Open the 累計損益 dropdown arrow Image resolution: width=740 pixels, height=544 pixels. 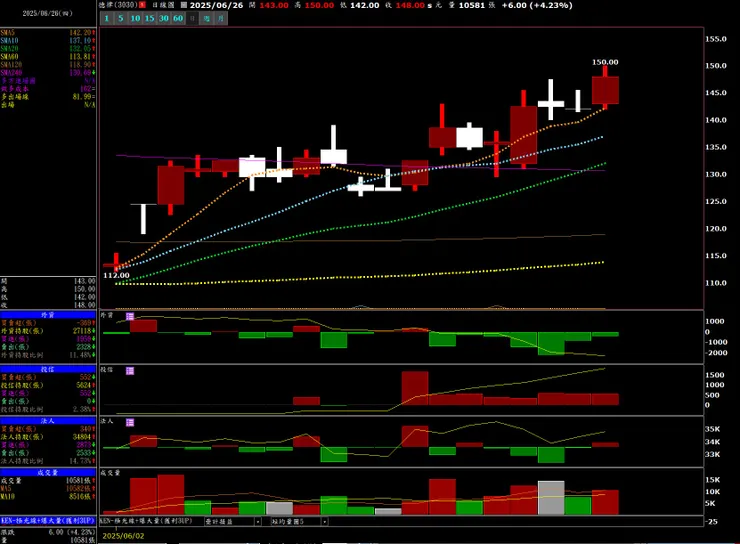(258, 522)
